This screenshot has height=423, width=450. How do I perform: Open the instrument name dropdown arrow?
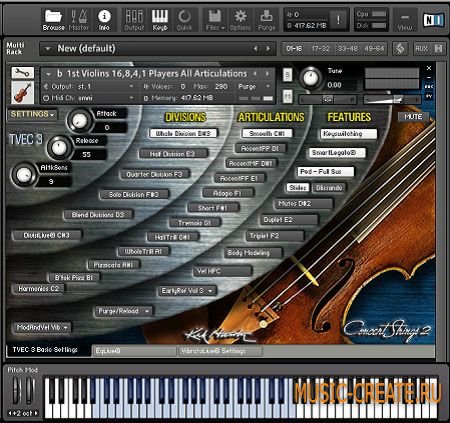click(49, 74)
